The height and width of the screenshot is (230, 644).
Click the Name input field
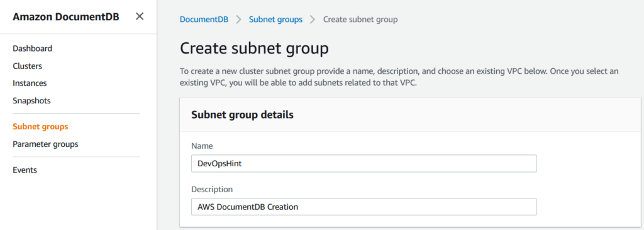[x=364, y=163]
